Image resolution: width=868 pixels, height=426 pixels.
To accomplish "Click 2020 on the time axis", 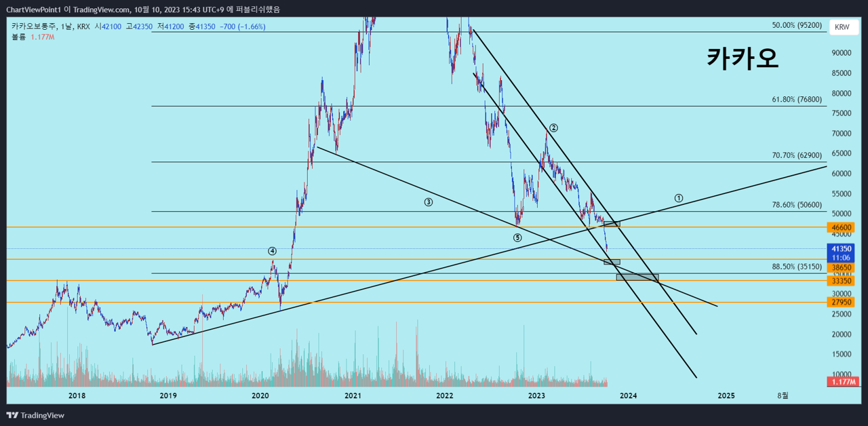I will point(260,395).
